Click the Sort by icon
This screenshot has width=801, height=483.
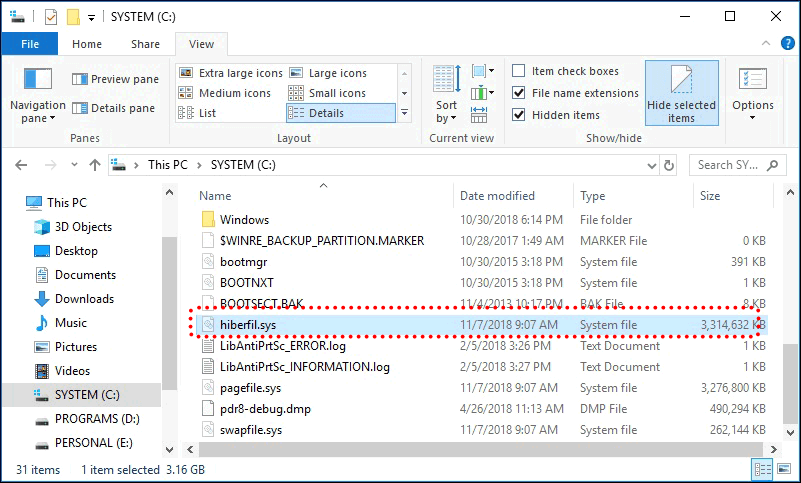pos(446,82)
